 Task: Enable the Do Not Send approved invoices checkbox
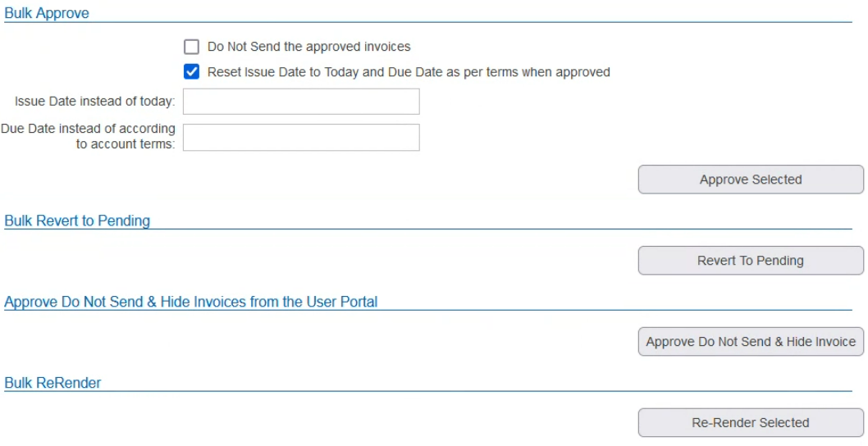tap(192, 47)
